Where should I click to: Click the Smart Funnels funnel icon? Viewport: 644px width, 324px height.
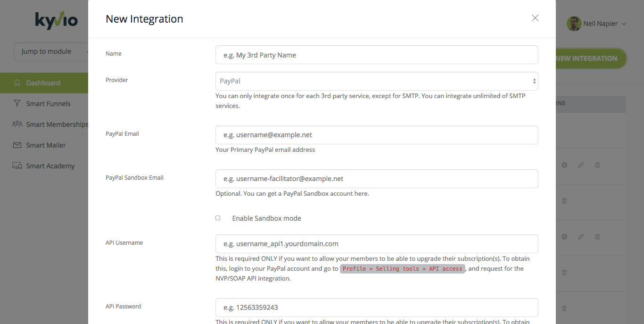(x=17, y=103)
